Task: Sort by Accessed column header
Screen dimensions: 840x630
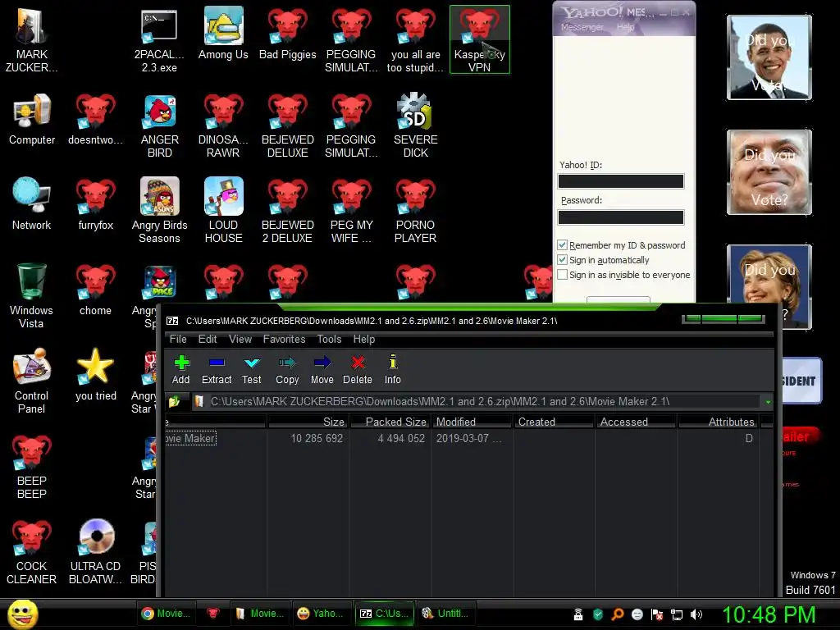Action: pyautogui.click(x=636, y=422)
